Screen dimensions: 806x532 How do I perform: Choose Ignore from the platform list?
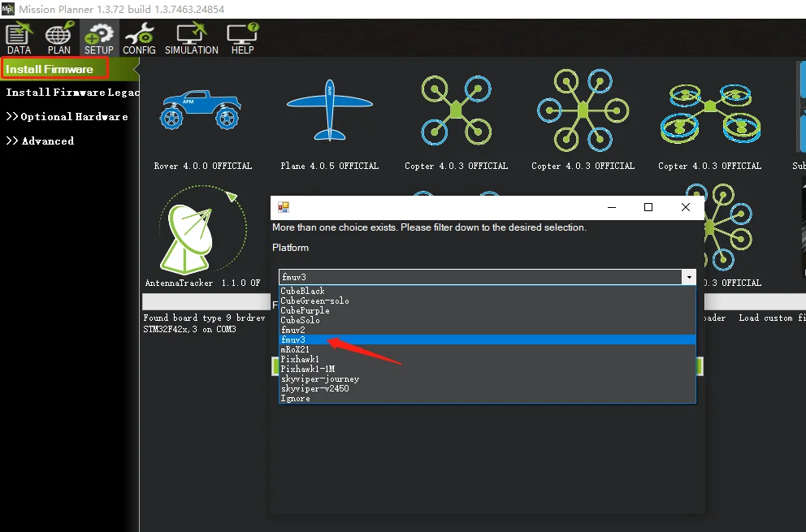(487, 398)
